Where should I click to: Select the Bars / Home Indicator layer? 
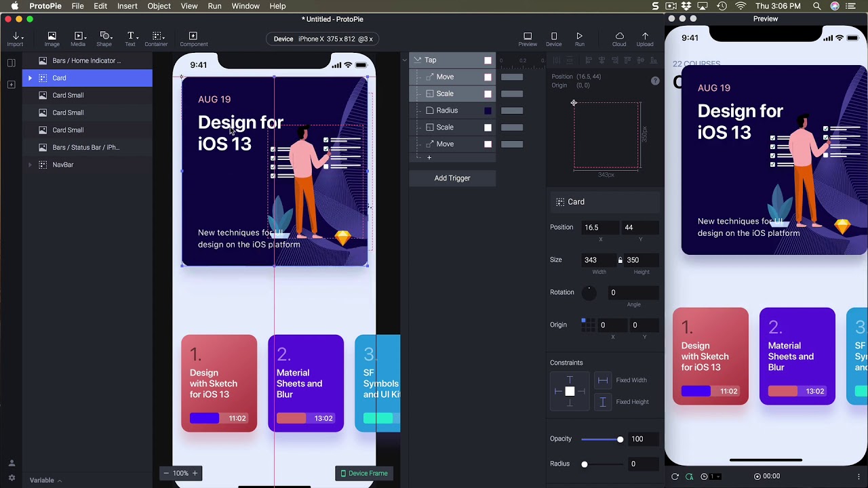coord(87,60)
